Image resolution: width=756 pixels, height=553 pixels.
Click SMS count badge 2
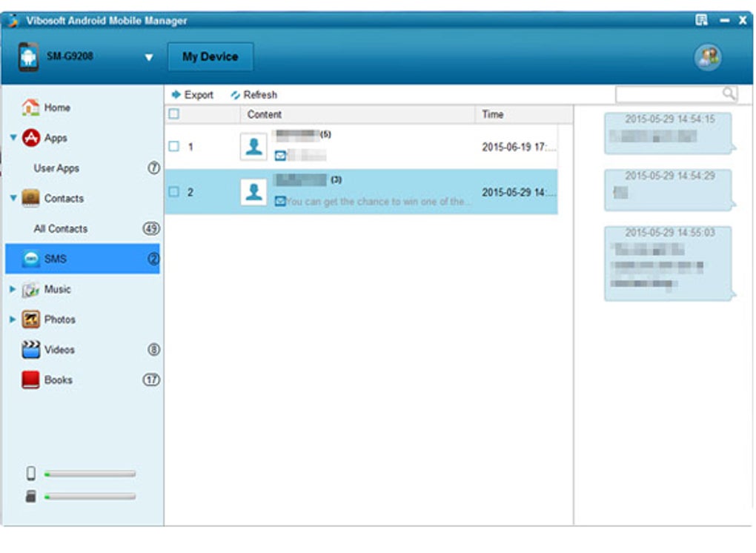[x=153, y=259]
